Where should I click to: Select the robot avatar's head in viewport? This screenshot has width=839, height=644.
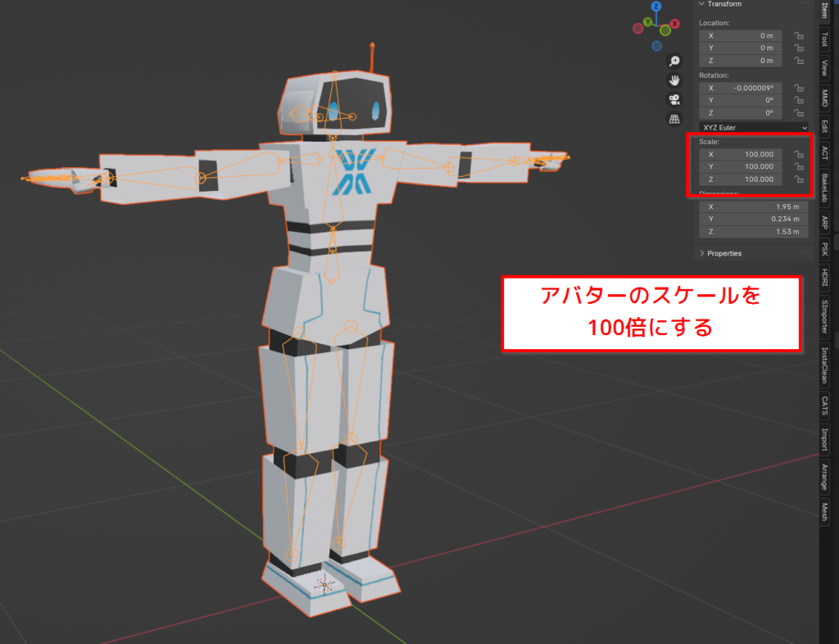[334, 107]
